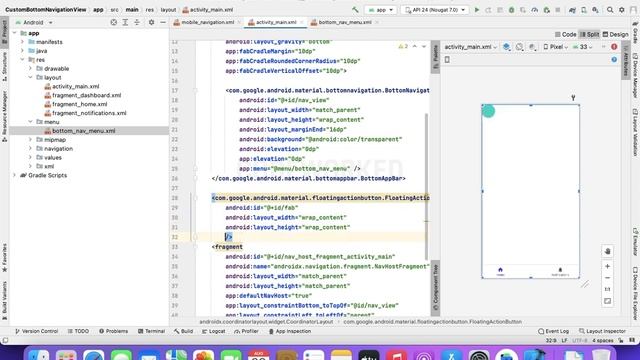Image resolution: width=640 pixels, height=360 pixels.
Task: Zoom in the layout preview with plus
Action: [x=607, y=266]
